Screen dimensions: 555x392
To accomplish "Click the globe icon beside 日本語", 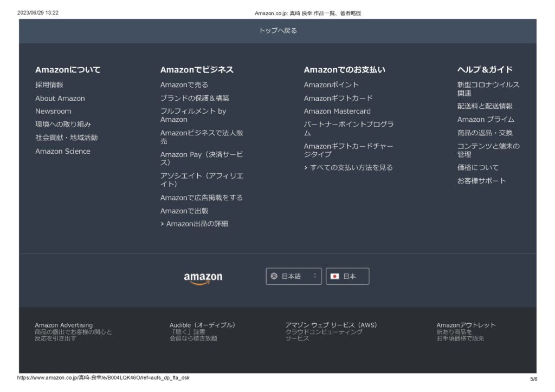I will [274, 276].
